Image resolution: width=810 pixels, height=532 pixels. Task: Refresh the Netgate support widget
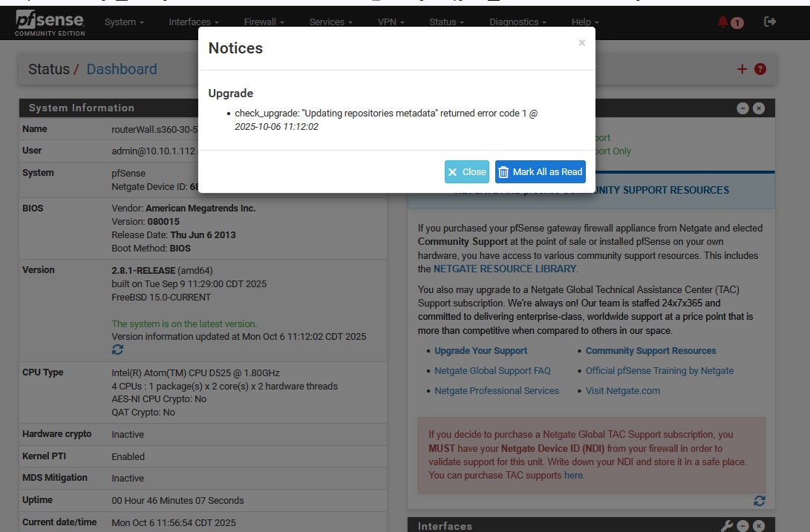759,501
